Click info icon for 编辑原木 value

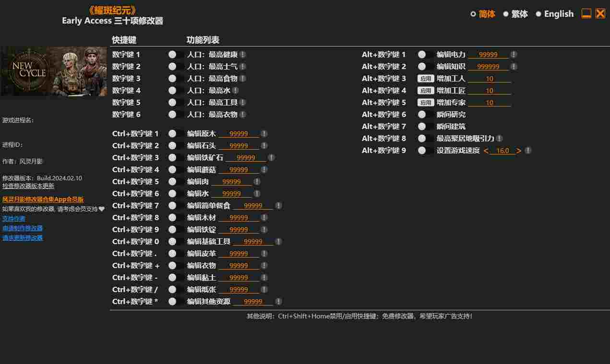[x=264, y=134]
